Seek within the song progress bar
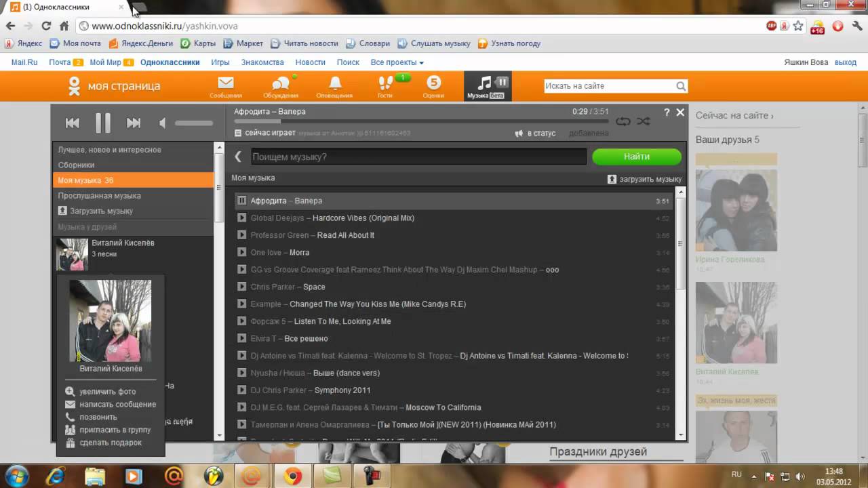 420,121
